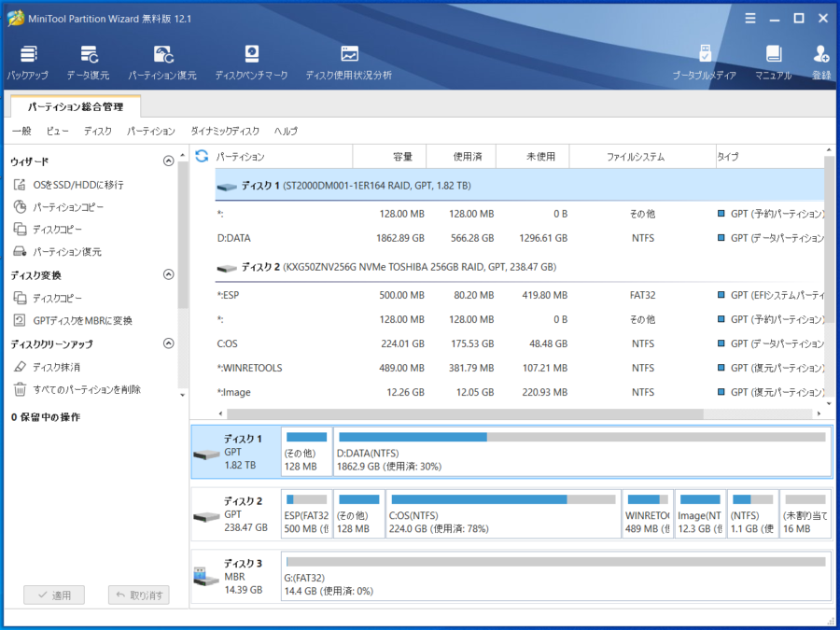Viewport: 840px width, 630px height.
Task: Collapse the ディスククリーンアップ section
Action: [x=169, y=343]
